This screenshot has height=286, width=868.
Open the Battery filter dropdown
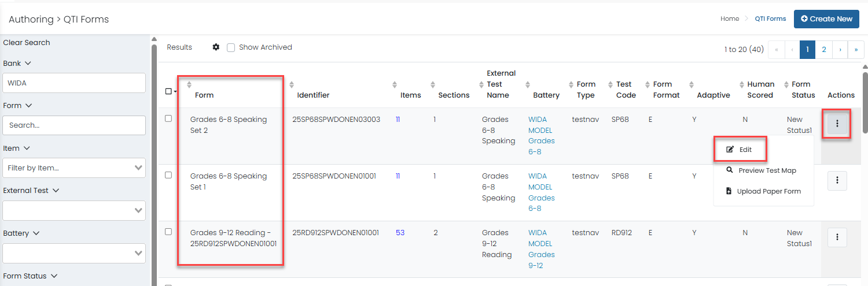pyautogui.click(x=74, y=253)
